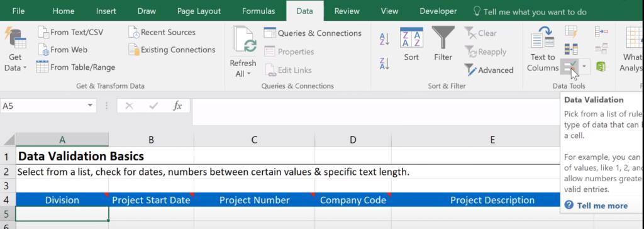Image resolution: width=644 pixels, height=229 pixels.
Task: Click the Insert Function fx icon
Action: 177,106
